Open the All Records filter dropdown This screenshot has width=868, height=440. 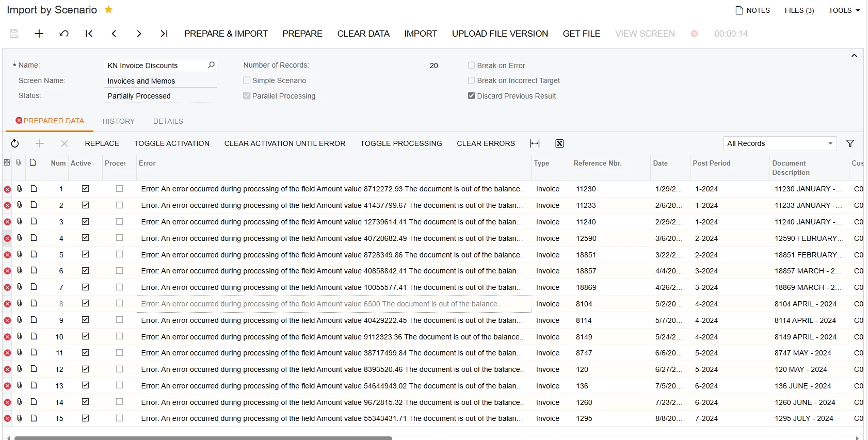pyautogui.click(x=780, y=143)
